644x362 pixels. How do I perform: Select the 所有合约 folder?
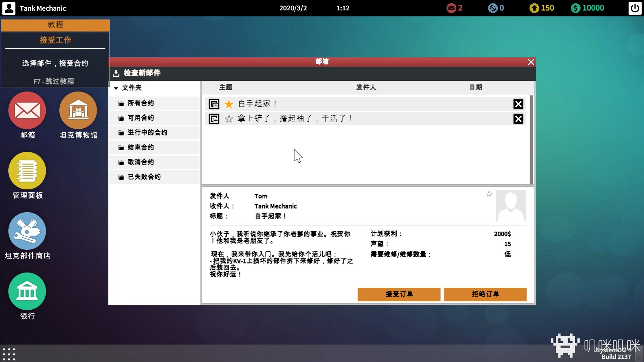[154, 103]
